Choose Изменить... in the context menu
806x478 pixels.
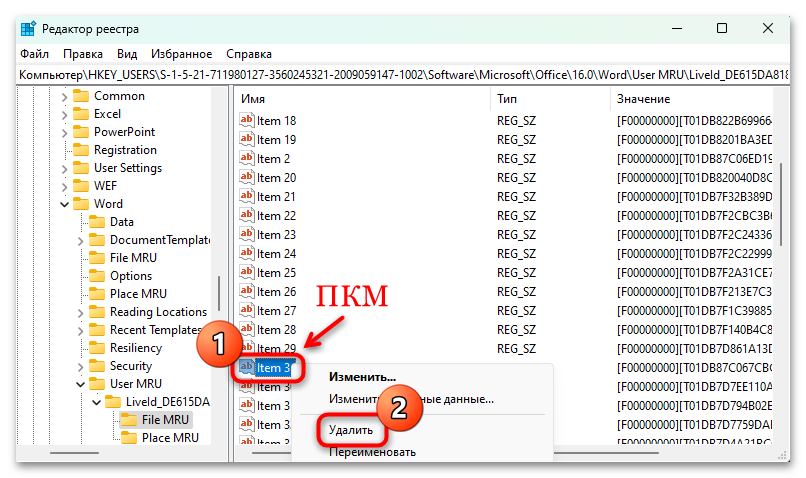point(362,377)
